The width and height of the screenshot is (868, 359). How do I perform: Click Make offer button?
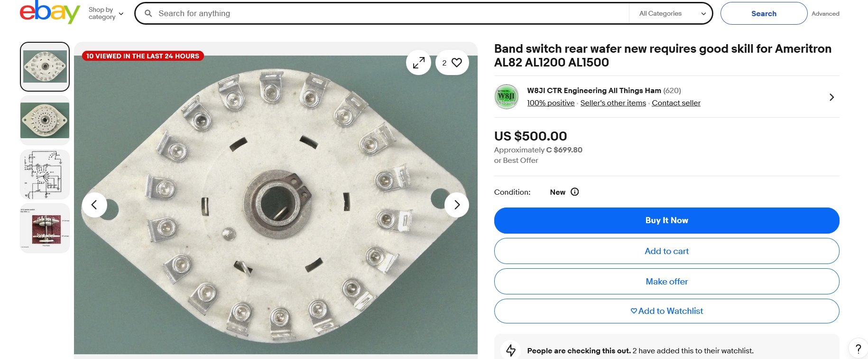coord(666,281)
